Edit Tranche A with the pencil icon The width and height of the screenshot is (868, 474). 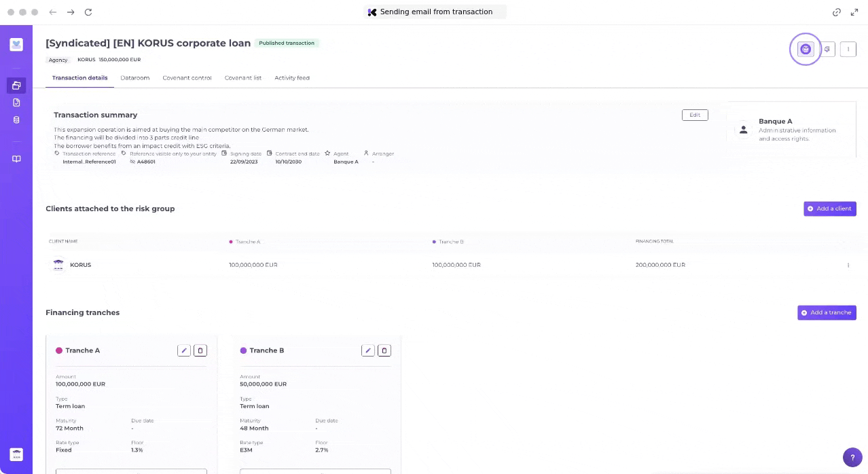[183, 350]
